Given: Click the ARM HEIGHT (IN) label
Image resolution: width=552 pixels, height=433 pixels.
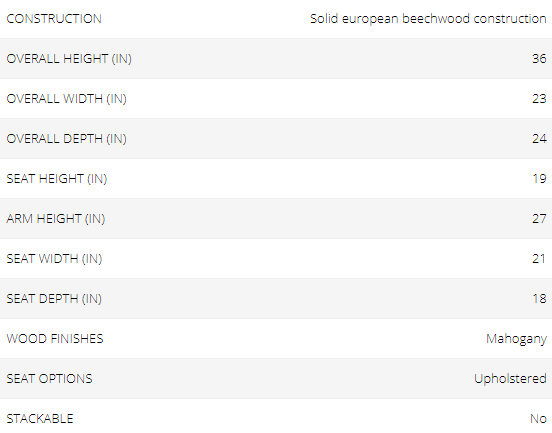Looking at the screenshot, I should coord(56,219).
